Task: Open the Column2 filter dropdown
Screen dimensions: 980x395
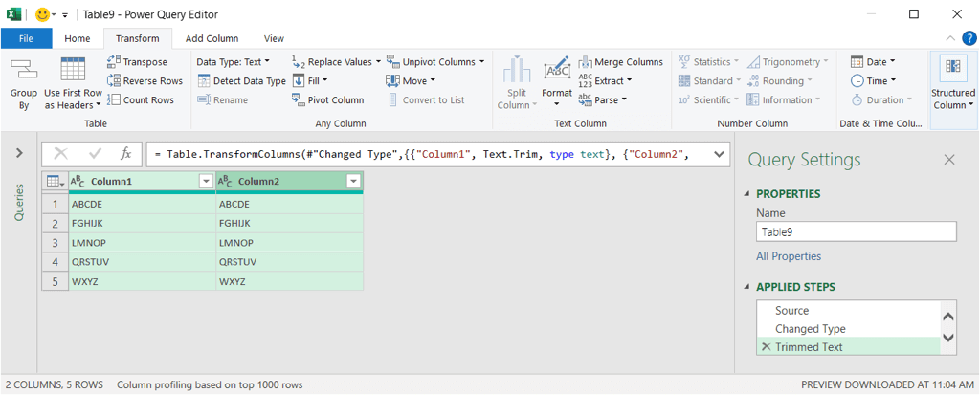Action: [353, 182]
